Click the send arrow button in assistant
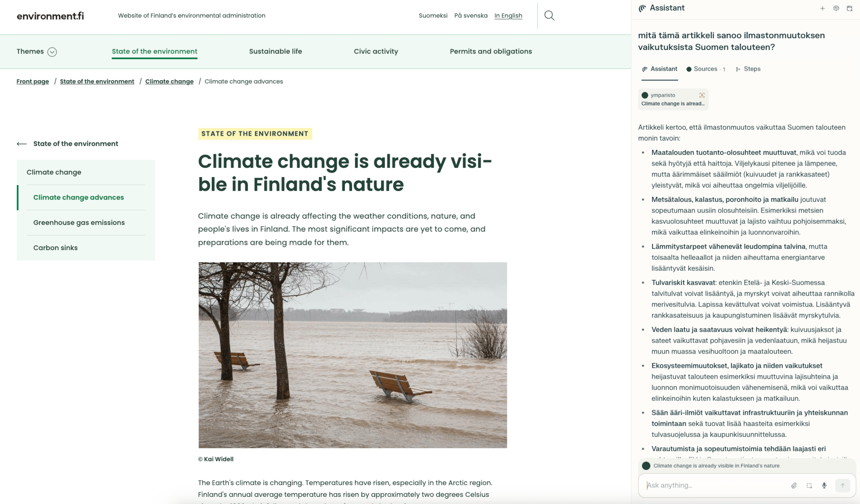Image resolution: width=860 pixels, height=504 pixels. point(843,486)
